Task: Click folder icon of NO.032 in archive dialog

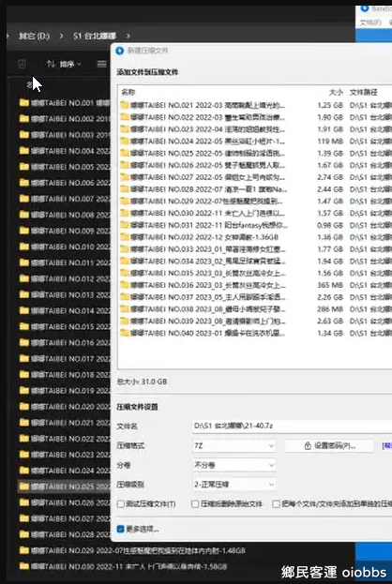Action: [x=125, y=237]
